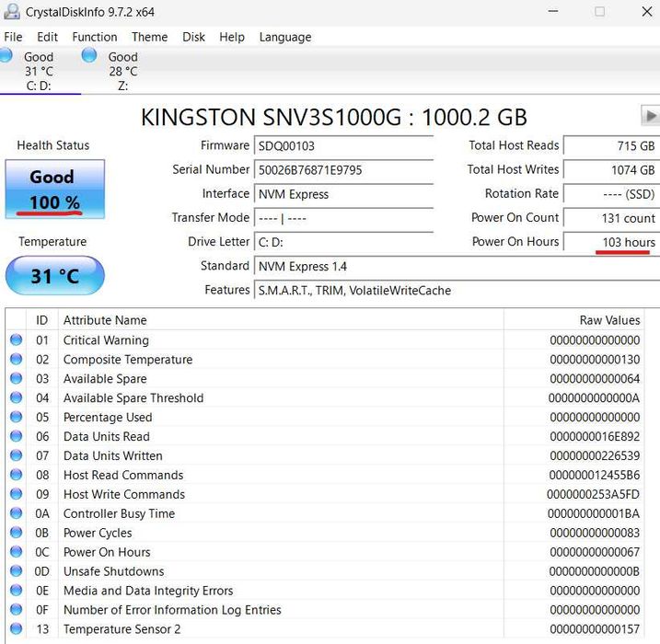660x644 pixels.
Task: Open the Disk menu
Action: pos(193,37)
